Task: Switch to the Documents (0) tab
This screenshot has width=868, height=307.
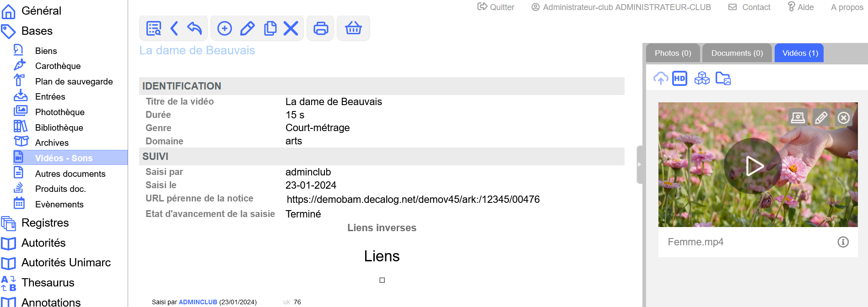Action: (x=737, y=53)
